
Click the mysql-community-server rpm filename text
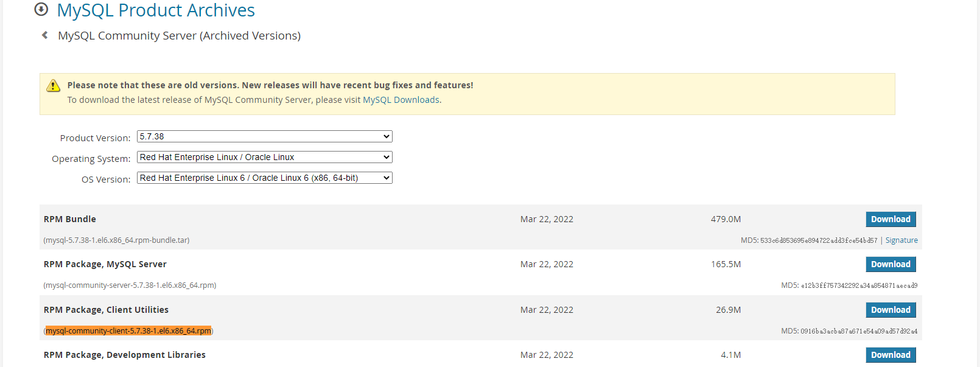click(130, 285)
